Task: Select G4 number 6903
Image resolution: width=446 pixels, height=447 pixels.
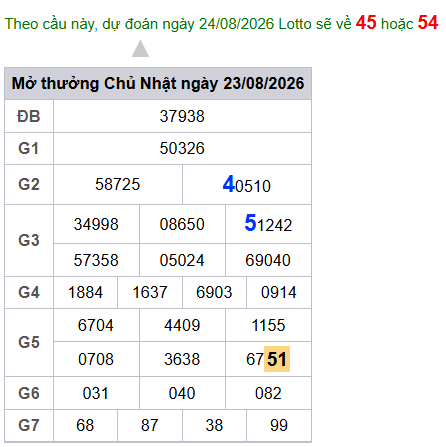Action: click(214, 292)
